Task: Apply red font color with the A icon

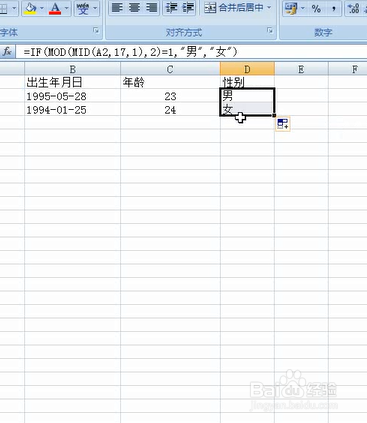Action: click(x=55, y=8)
